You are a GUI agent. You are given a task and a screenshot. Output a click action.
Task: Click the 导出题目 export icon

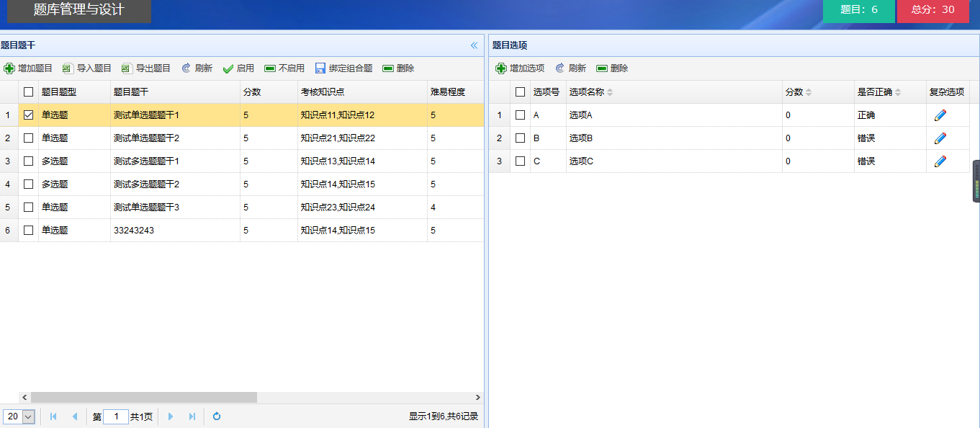[x=127, y=68]
